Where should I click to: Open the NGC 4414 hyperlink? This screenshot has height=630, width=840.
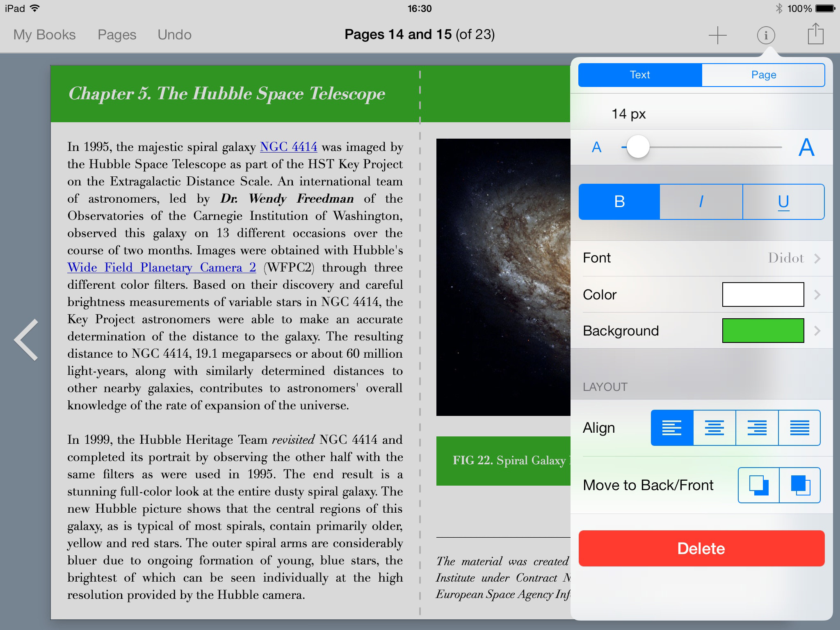[288, 146]
